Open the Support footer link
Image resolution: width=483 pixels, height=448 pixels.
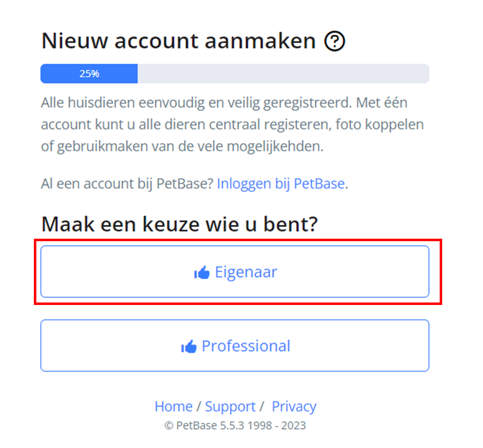point(230,406)
